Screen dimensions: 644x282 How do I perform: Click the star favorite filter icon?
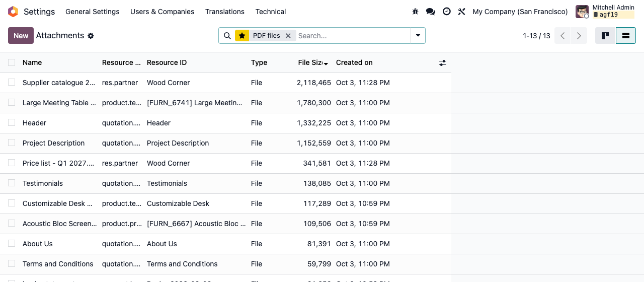point(242,36)
